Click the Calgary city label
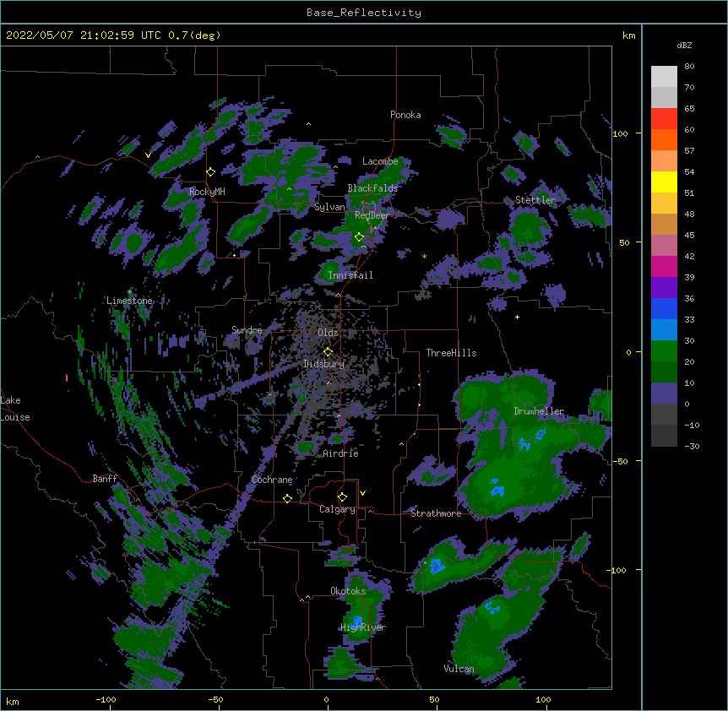This screenshot has width=728, height=711. (x=337, y=509)
